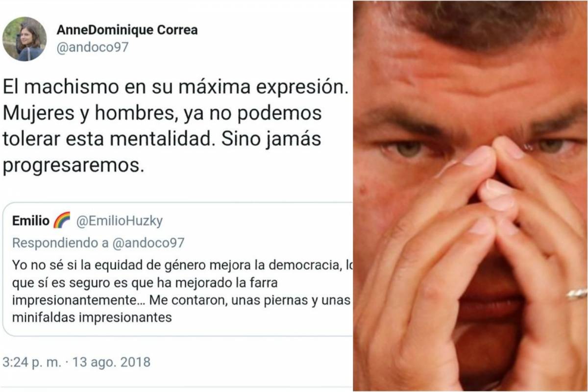Click the word "progresaremos." in the tweet

pyautogui.click(x=74, y=166)
